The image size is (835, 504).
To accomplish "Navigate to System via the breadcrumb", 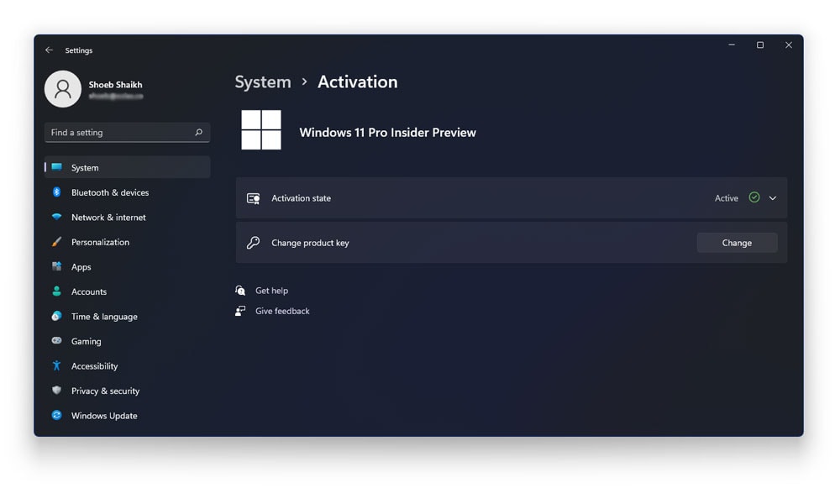I will (x=263, y=82).
